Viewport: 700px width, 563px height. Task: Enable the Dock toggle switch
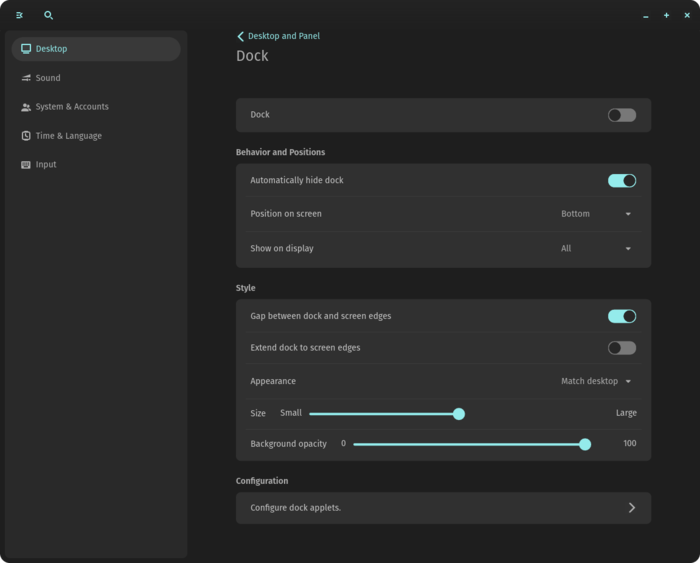point(621,115)
